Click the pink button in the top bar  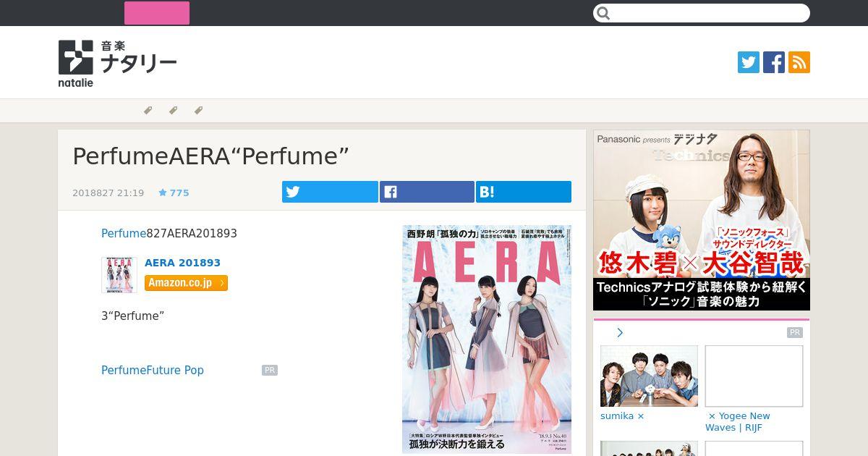157,13
